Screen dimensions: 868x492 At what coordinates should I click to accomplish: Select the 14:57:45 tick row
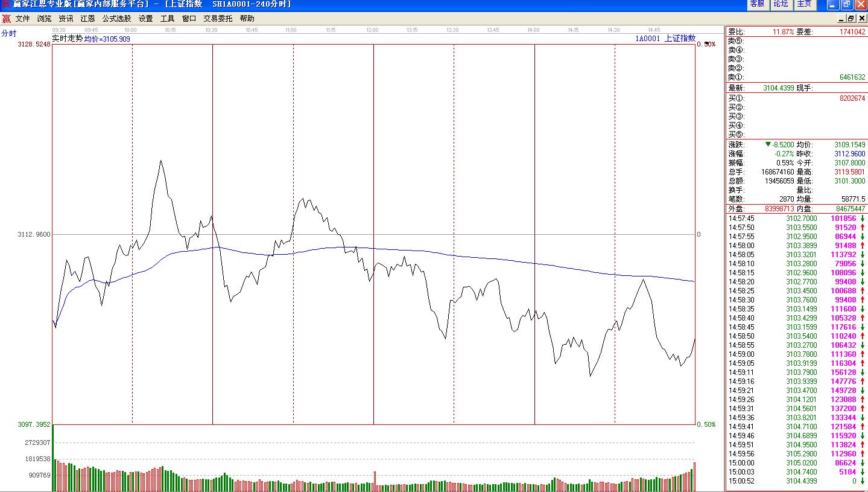tap(796, 219)
